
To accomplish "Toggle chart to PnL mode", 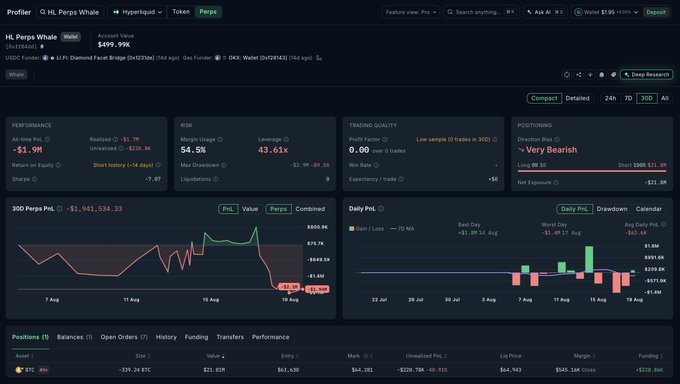I will pos(228,209).
